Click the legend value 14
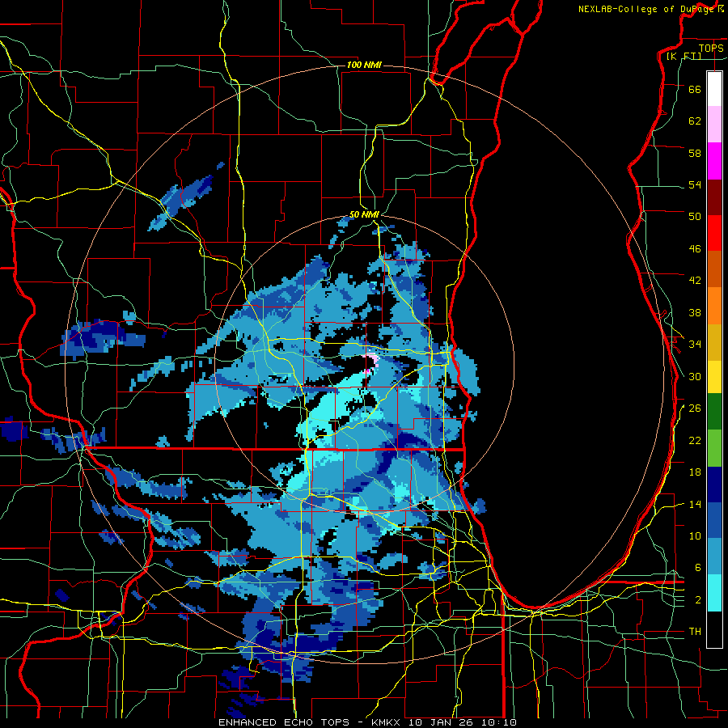Image resolution: width=728 pixels, height=728 pixels. click(x=695, y=504)
